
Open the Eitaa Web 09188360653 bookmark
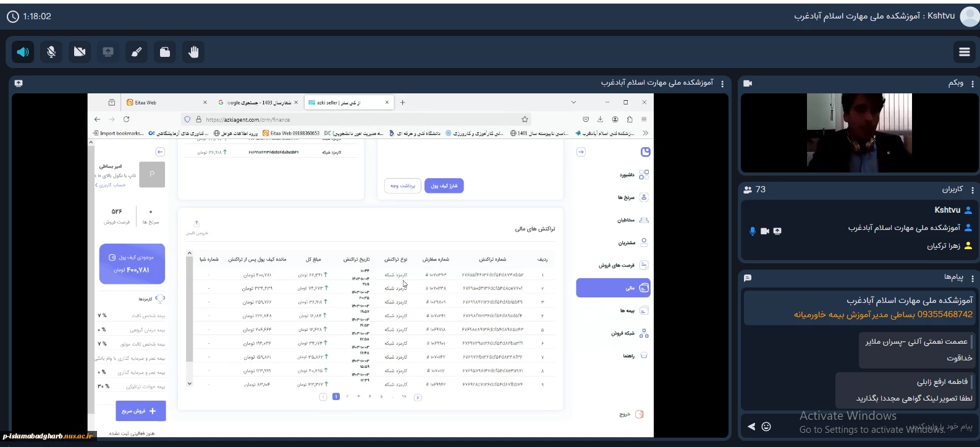[291, 133]
